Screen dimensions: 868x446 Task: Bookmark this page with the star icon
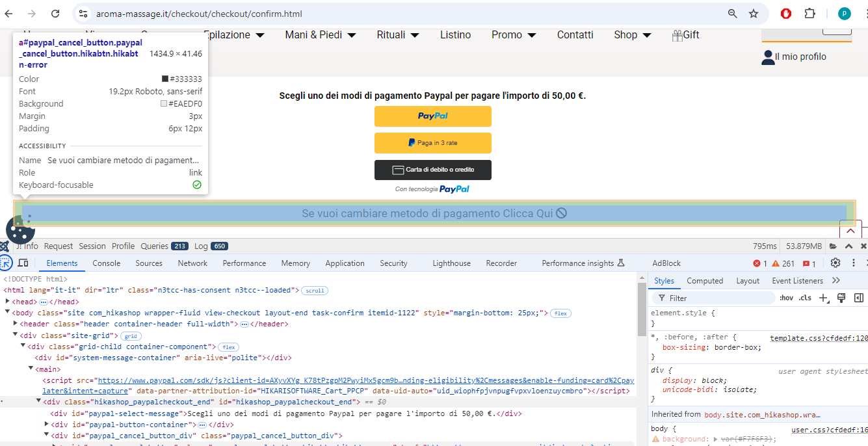[x=754, y=14]
